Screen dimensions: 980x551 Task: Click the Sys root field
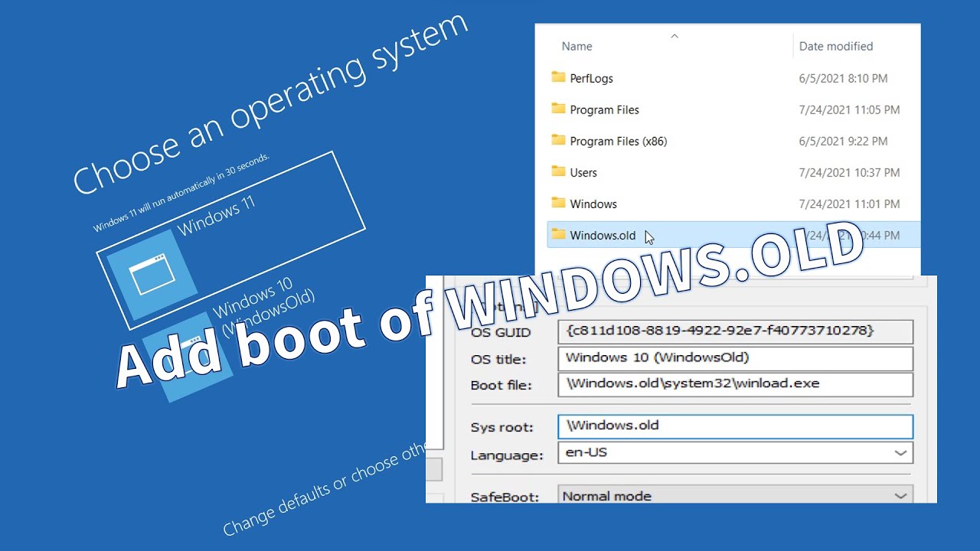(735, 426)
